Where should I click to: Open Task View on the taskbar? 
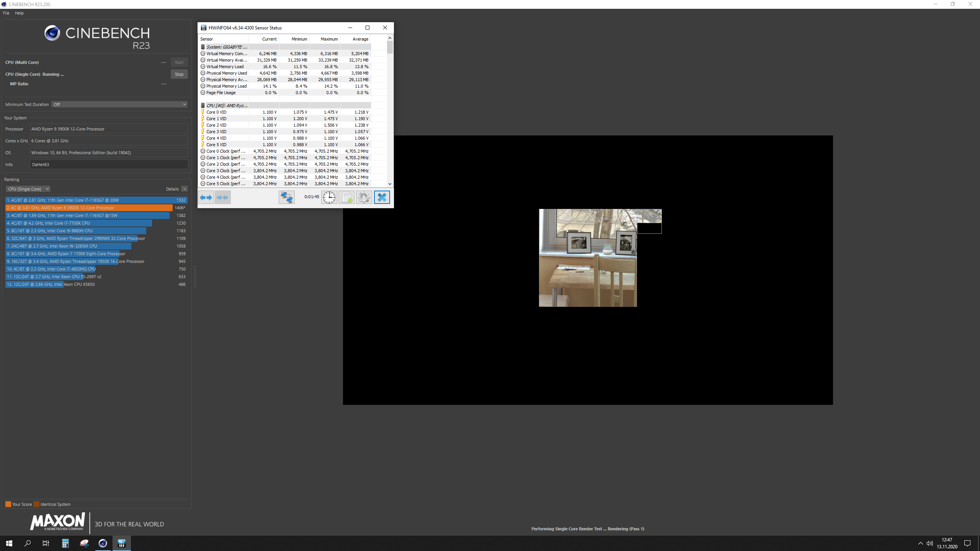(46, 543)
